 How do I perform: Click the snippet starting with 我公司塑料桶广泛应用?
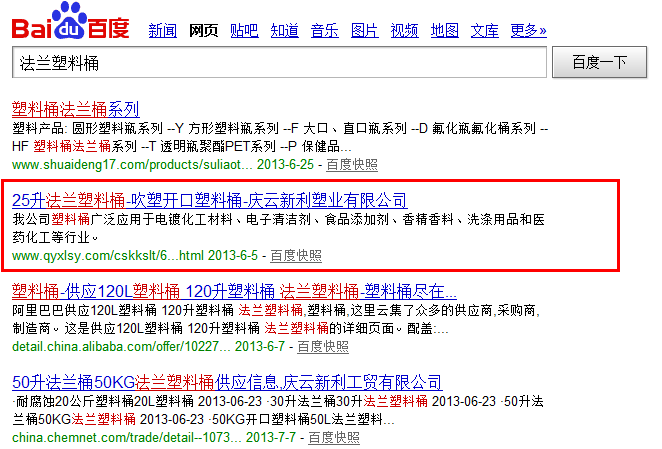tap(278, 228)
